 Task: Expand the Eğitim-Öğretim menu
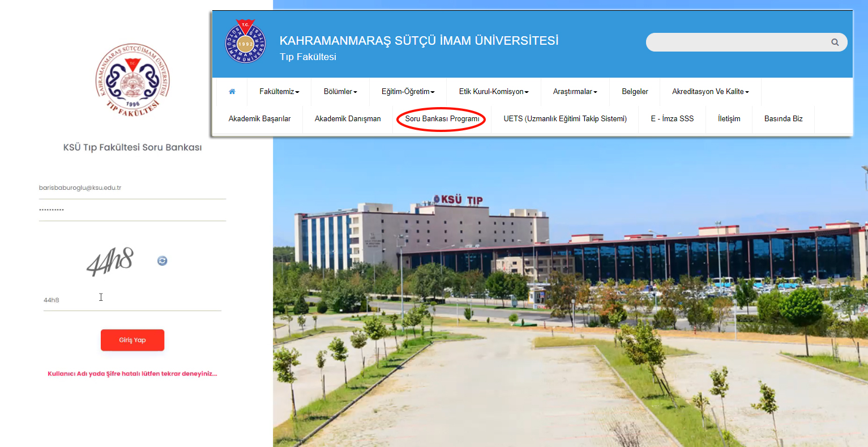point(408,92)
